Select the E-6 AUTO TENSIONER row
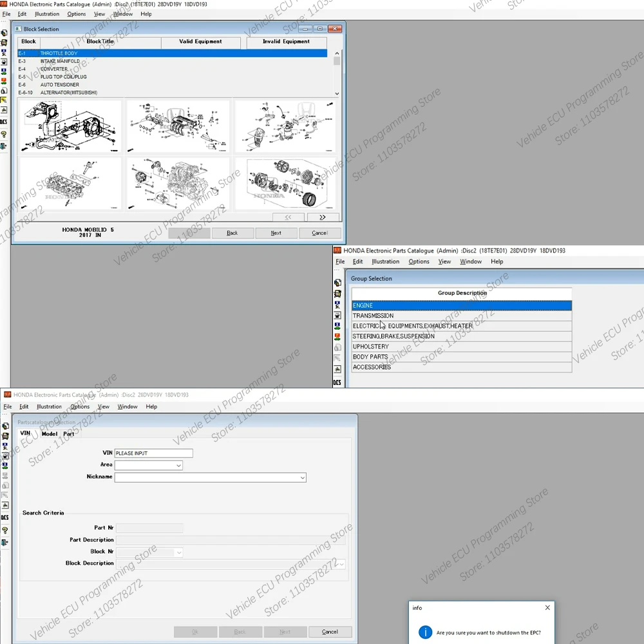This screenshot has width=644, height=644. click(x=173, y=84)
